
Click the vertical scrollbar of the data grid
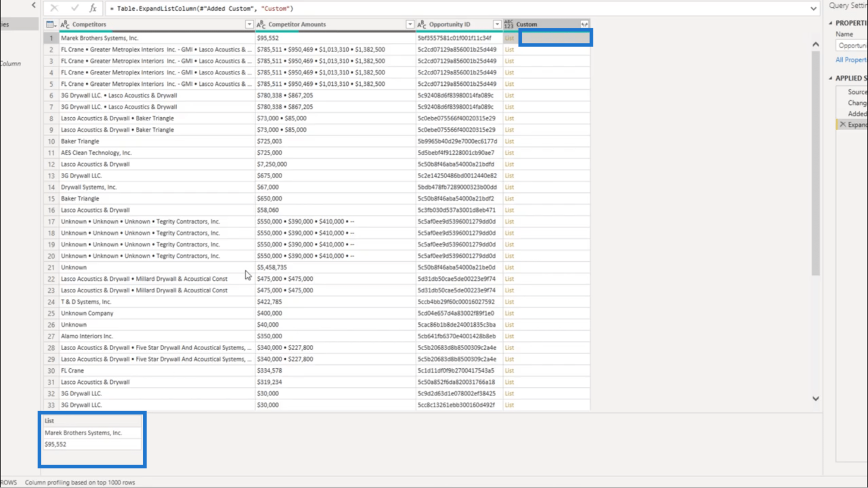(x=815, y=163)
